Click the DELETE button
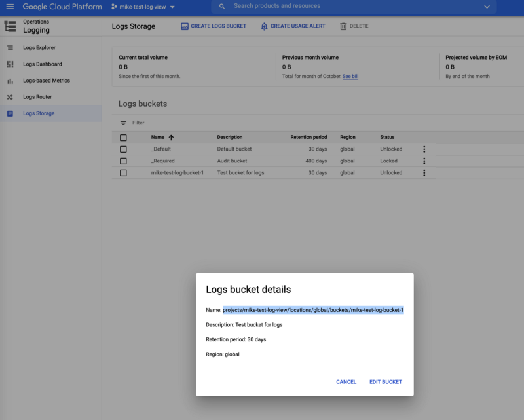 click(354, 26)
